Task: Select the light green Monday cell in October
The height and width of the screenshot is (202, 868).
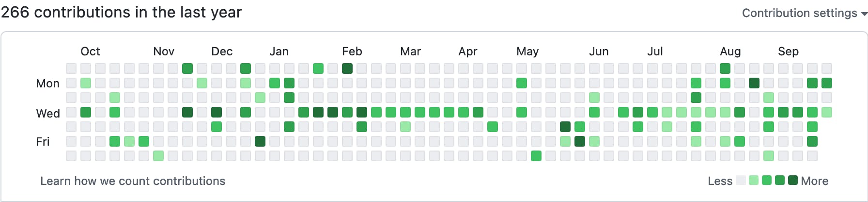Action: click(86, 83)
